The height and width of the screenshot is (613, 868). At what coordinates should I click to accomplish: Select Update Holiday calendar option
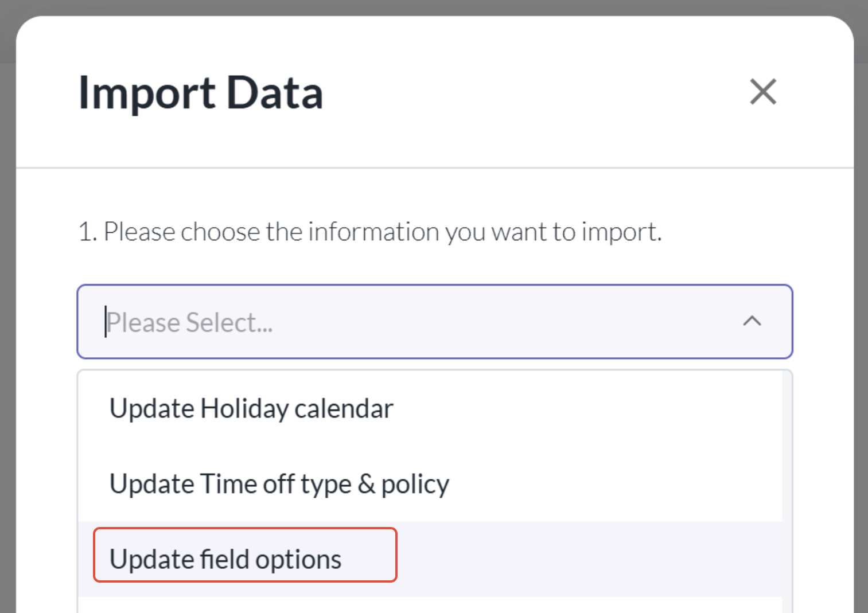click(x=251, y=409)
